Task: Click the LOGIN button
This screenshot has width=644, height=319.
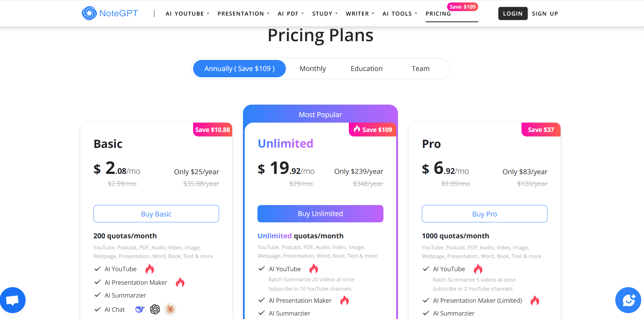Action: (x=513, y=14)
